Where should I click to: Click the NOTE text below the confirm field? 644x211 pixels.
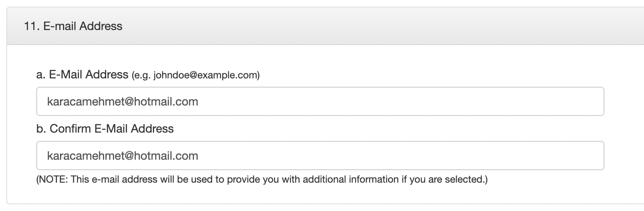(262, 180)
